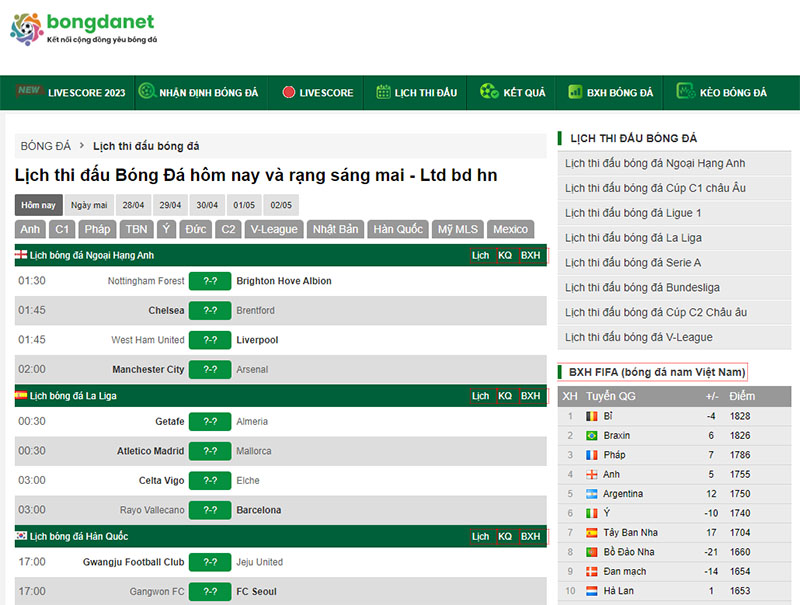Viewport: 800px width, 605px height.
Task: Click the red Livescore circle icon
Action: pos(288,93)
